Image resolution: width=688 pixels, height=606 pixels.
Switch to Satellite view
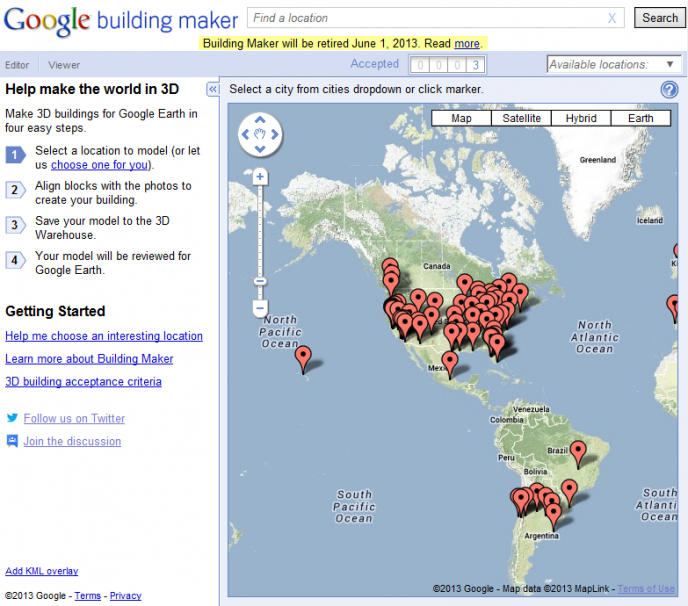tap(521, 118)
